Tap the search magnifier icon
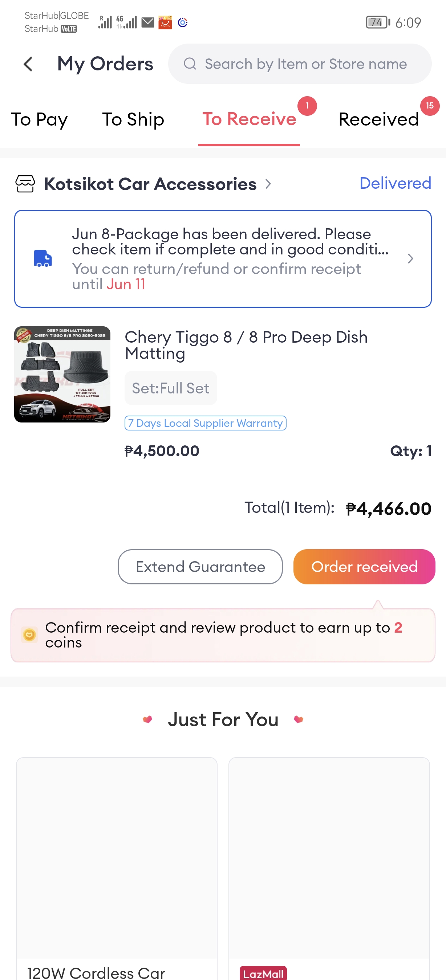The height and width of the screenshot is (980, 446). pos(190,64)
